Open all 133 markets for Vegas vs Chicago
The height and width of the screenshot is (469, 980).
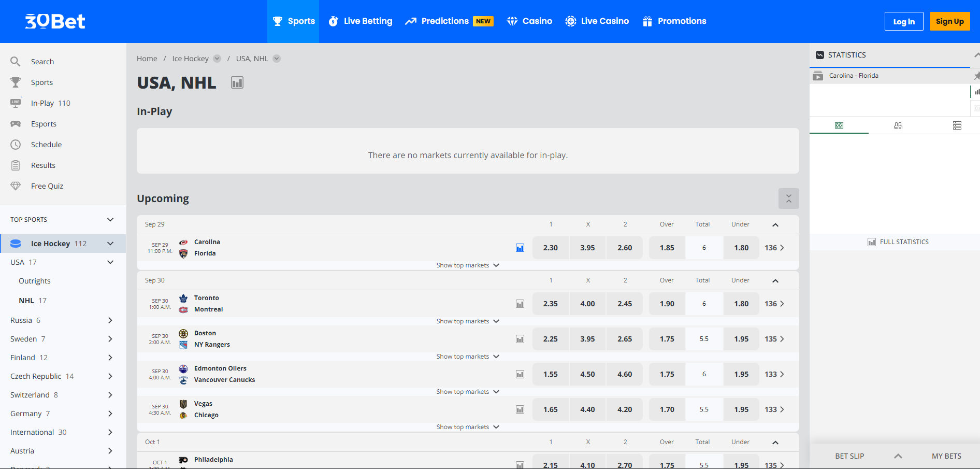tap(774, 409)
